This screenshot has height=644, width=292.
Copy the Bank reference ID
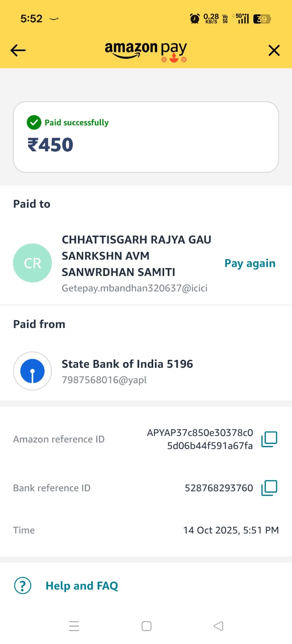pyautogui.click(x=269, y=488)
